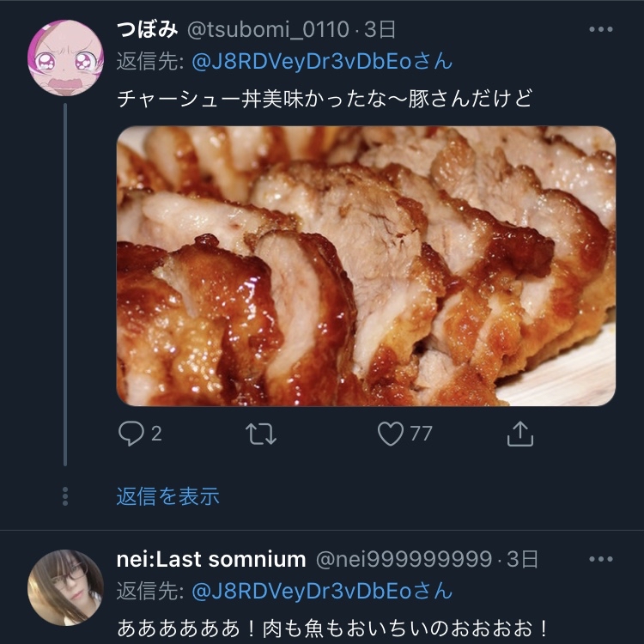The image size is (644, 644).
Task: Show replies via 返信を表示 link
Action: coord(167,496)
